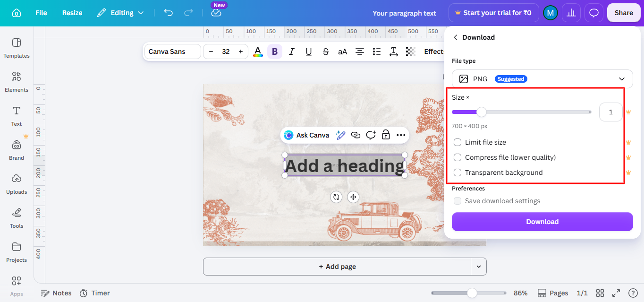The width and height of the screenshot is (644, 302).
Task: Open the Apps panel
Action: pyautogui.click(x=17, y=286)
